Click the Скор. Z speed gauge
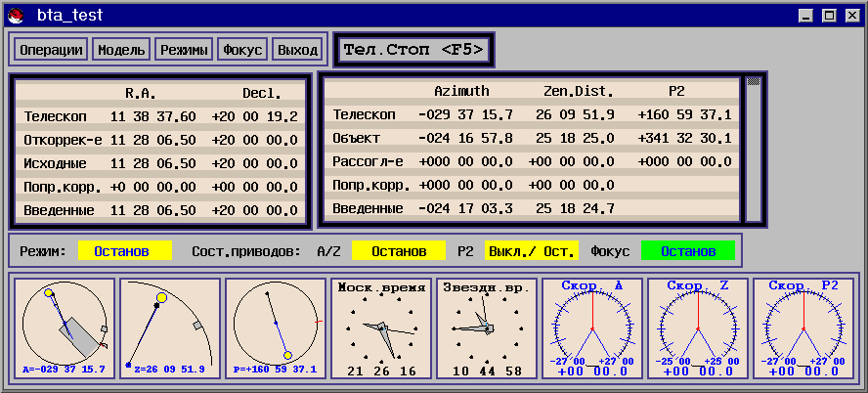 (698, 327)
